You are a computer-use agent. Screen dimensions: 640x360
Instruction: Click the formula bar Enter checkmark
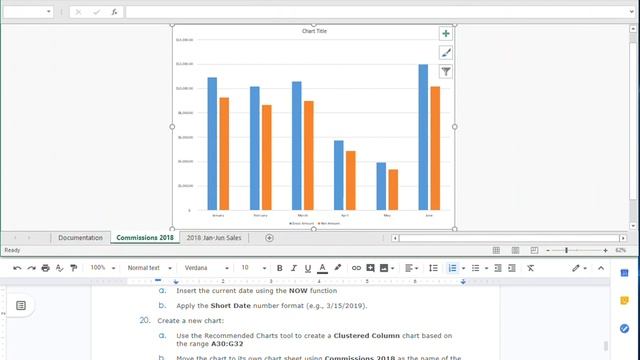tap(96, 12)
